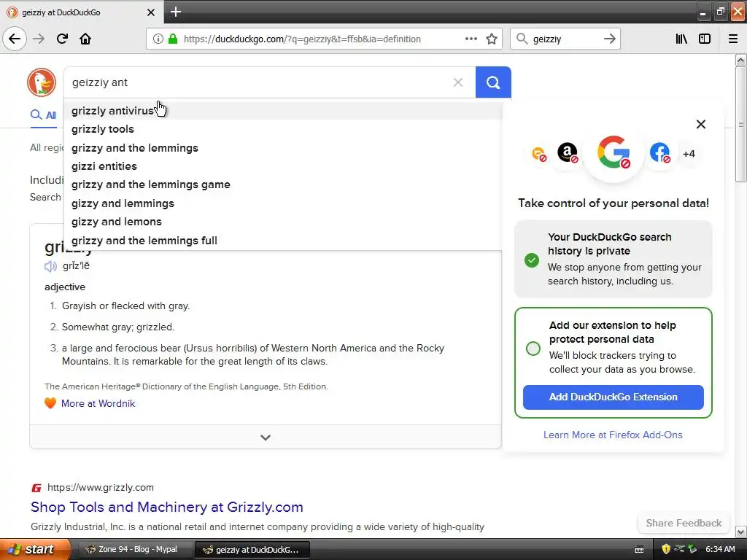Pick suggestion grizzy and the lemmings game
The width and height of the screenshot is (747, 560).
point(284,184)
